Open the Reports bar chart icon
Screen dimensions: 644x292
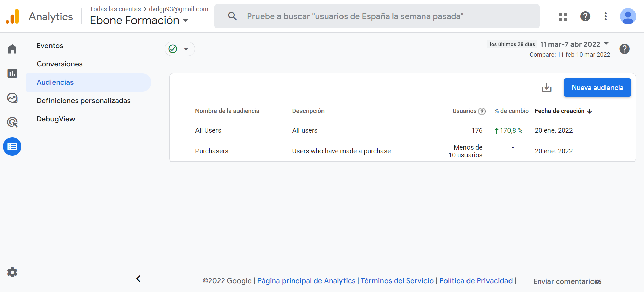click(12, 73)
